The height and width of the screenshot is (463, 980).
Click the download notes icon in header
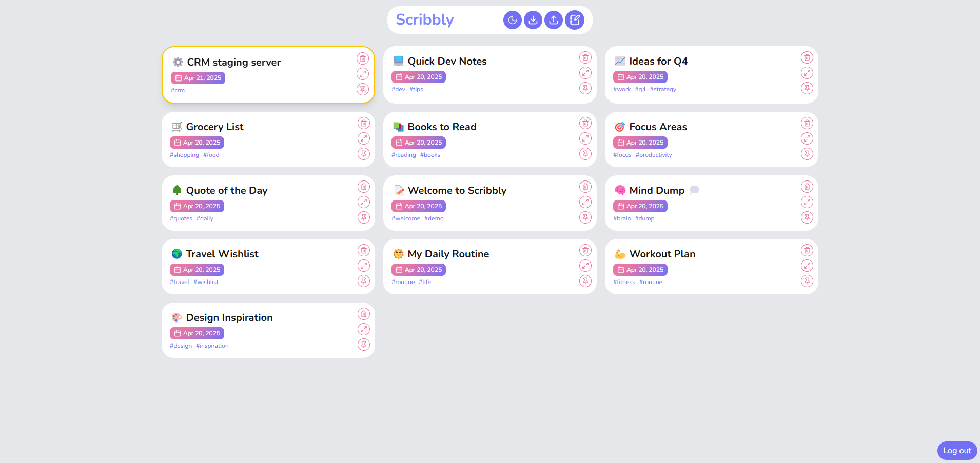coord(533,20)
